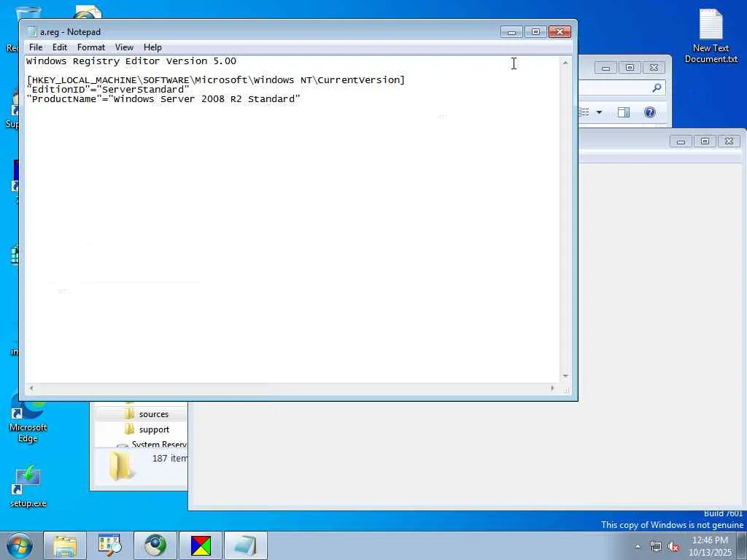Viewport: 747px width, 560px height.
Task: Open the Edit menu in Notepad
Action: pyautogui.click(x=60, y=47)
